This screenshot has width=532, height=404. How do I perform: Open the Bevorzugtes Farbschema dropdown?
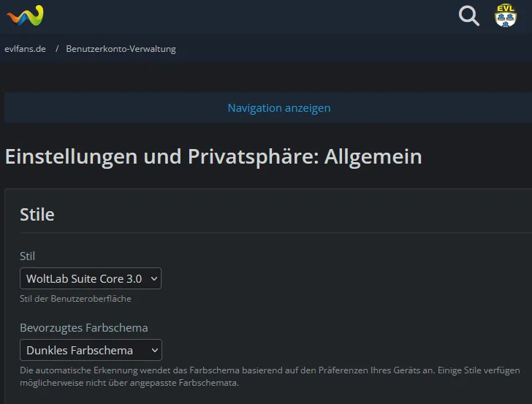[91, 350]
